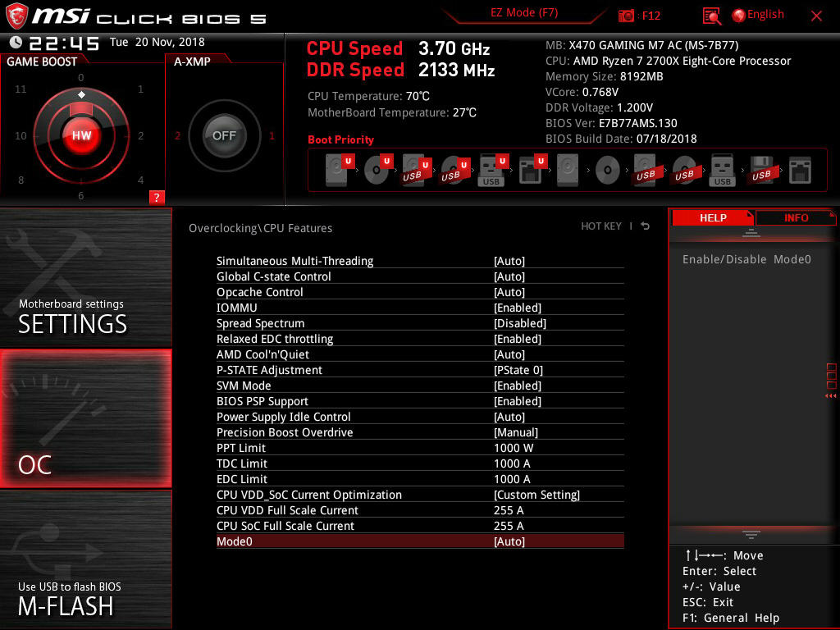The width and height of the screenshot is (840, 630).
Task: Select the UEFI USB CD/DVD boot icon
Action: tap(454, 170)
